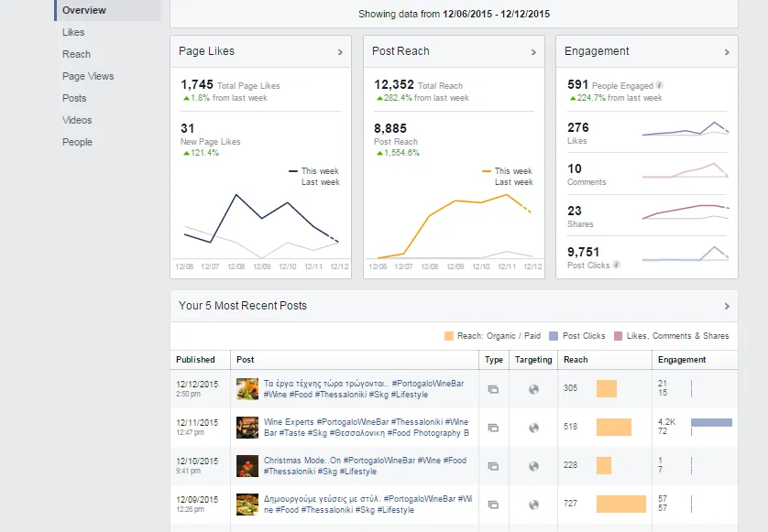Click the Page Likes panel title
Image resolution: width=768 pixels, height=532 pixels.
point(207,51)
